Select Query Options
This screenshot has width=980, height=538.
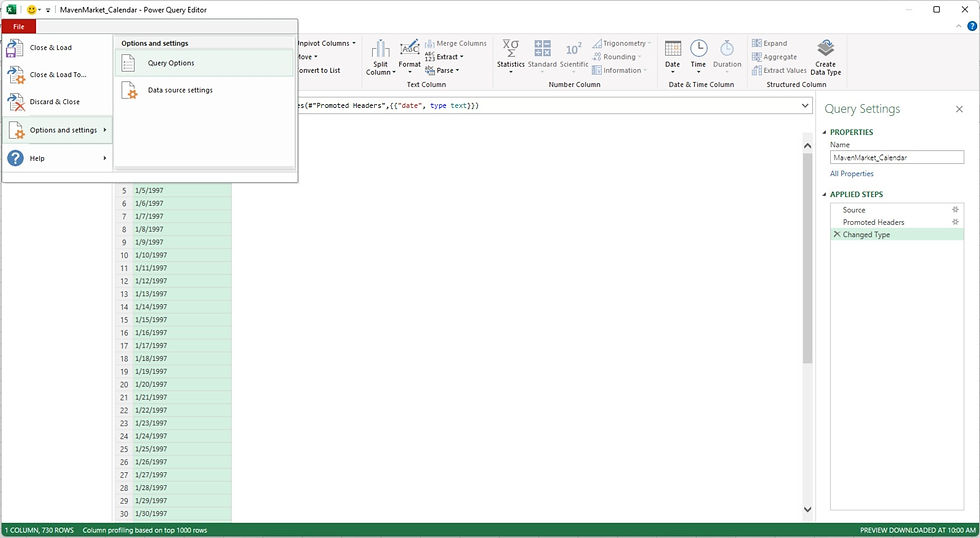204,63
